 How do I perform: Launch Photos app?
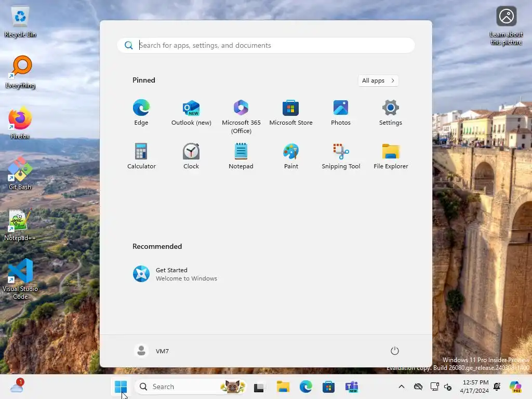tap(341, 113)
